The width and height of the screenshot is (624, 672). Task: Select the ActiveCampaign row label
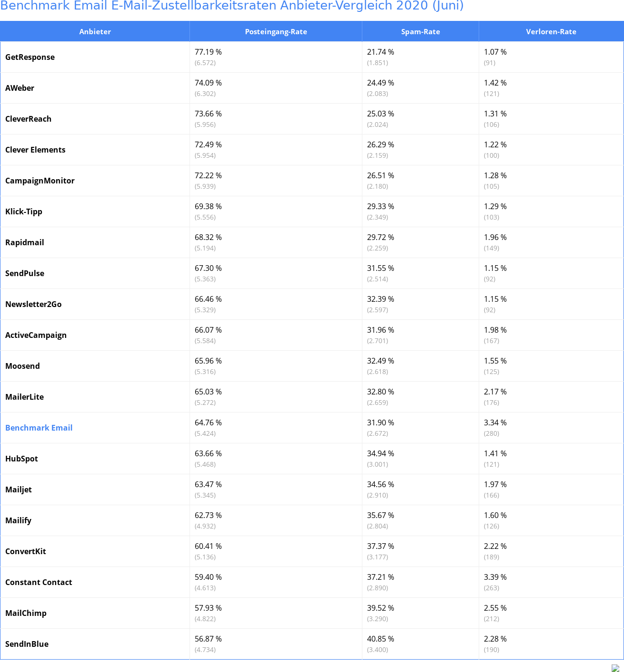[36, 335]
